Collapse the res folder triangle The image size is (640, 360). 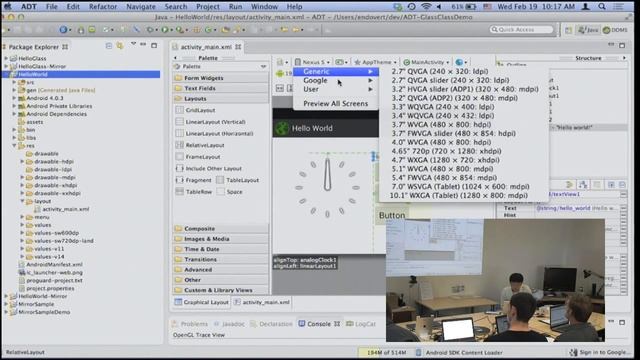coord(14,145)
